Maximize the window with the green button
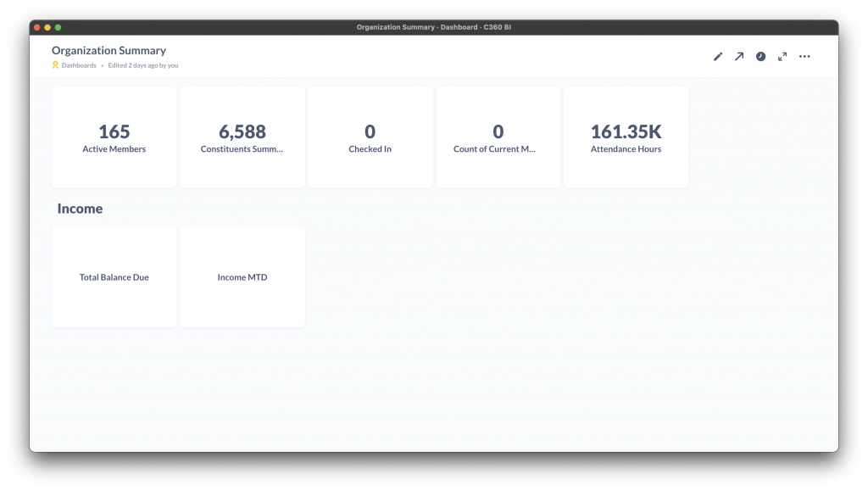This screenshot has width=868, height=491. 58,27
